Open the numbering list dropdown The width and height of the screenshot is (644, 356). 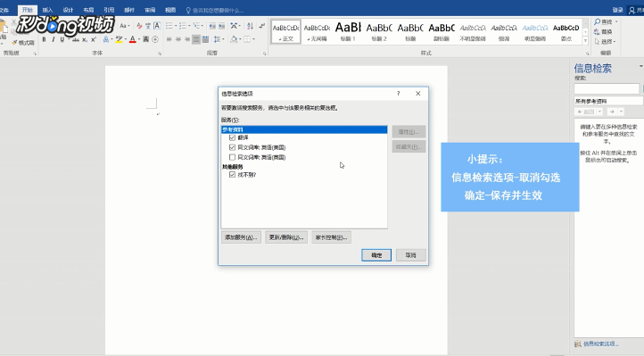pos(189,26)
